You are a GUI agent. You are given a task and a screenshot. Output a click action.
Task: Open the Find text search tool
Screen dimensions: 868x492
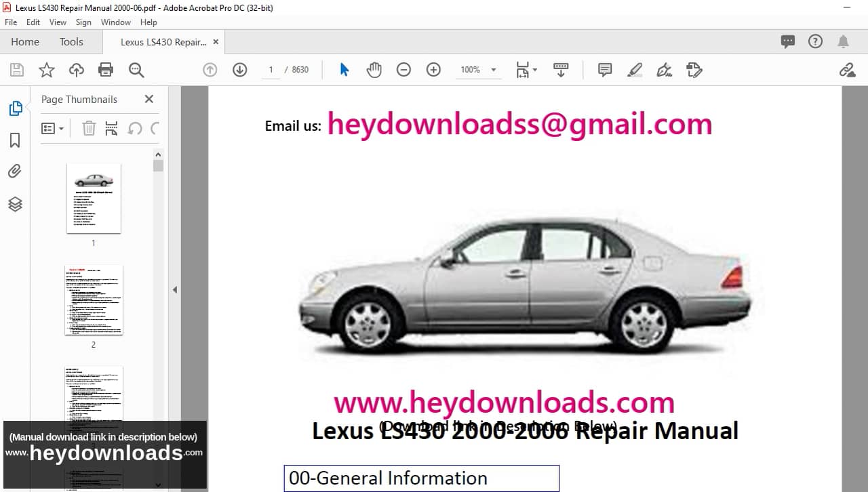(136, 70)
